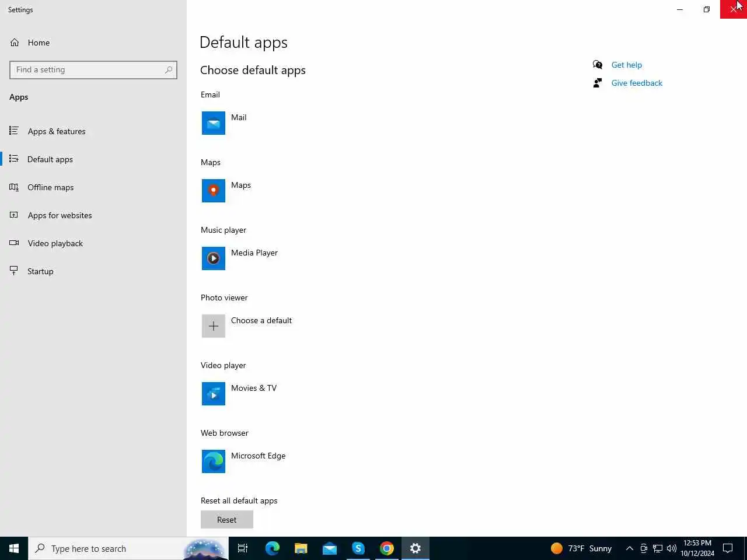Click the volume speaker tray icon
Image resolution: width=747 pixels, height=560 pixels.
point(672,548)
